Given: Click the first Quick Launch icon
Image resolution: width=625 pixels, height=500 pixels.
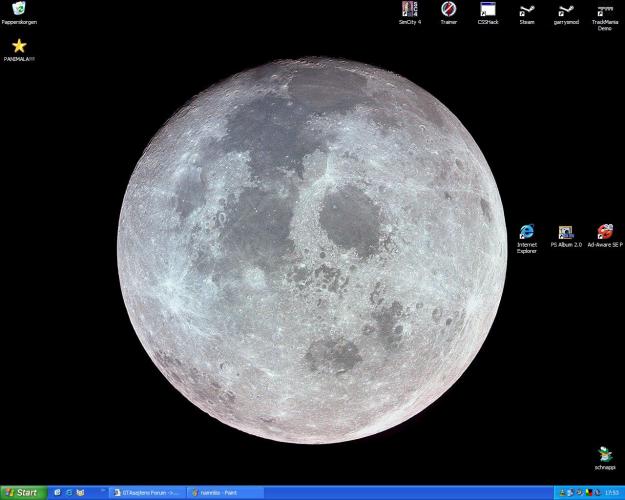Looking at the screenshot, I should tap(57, 492).
